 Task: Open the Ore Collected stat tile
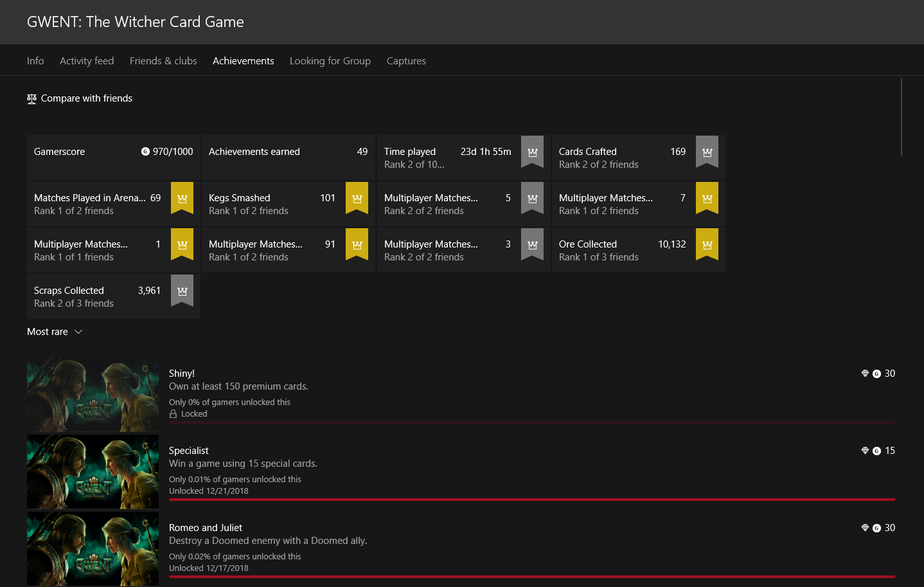pos(639,250)
